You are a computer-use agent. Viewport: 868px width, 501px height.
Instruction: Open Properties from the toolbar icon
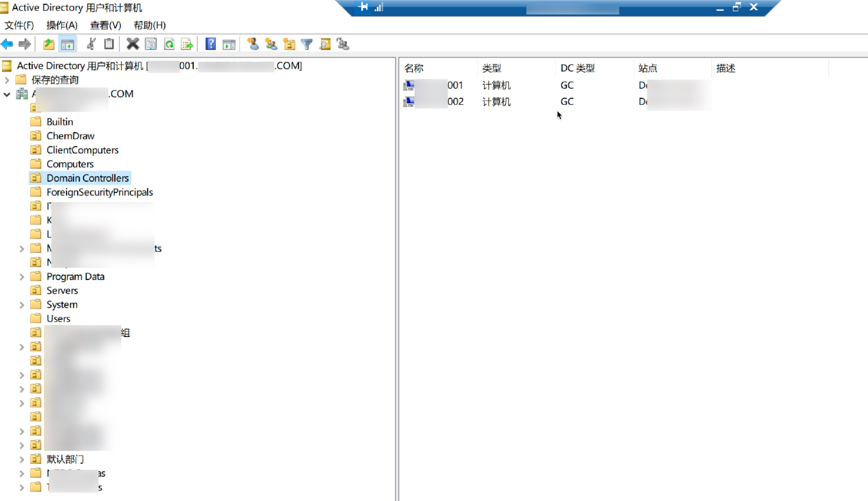(151, 44)
